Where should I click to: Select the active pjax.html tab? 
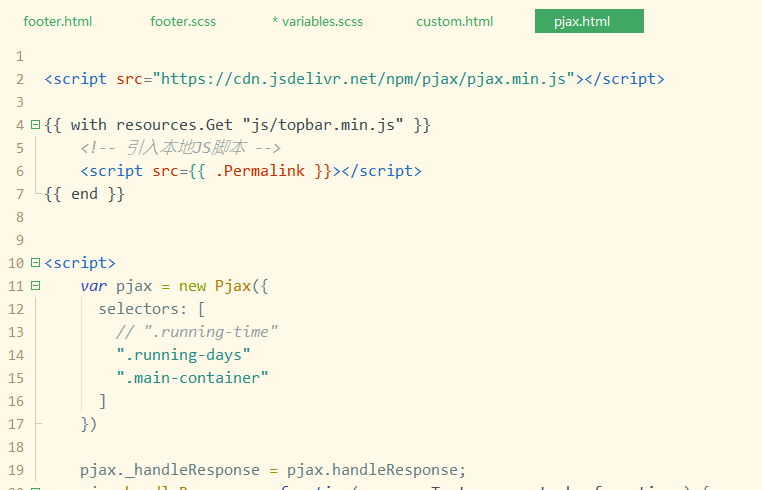[589, 21]
